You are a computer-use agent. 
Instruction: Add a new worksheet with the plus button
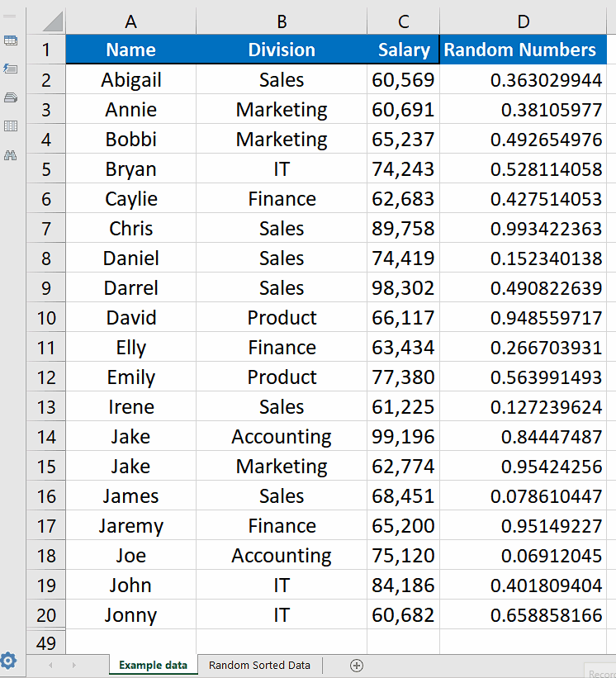coord(357,665)
